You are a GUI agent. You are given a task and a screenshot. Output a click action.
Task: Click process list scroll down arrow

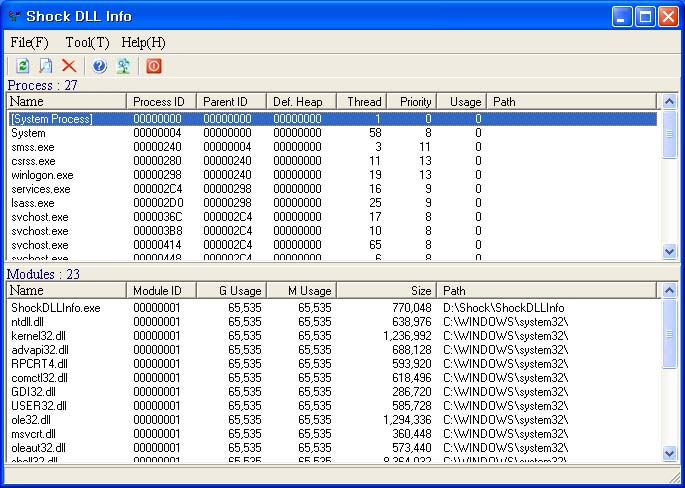(x=669, y=251)
